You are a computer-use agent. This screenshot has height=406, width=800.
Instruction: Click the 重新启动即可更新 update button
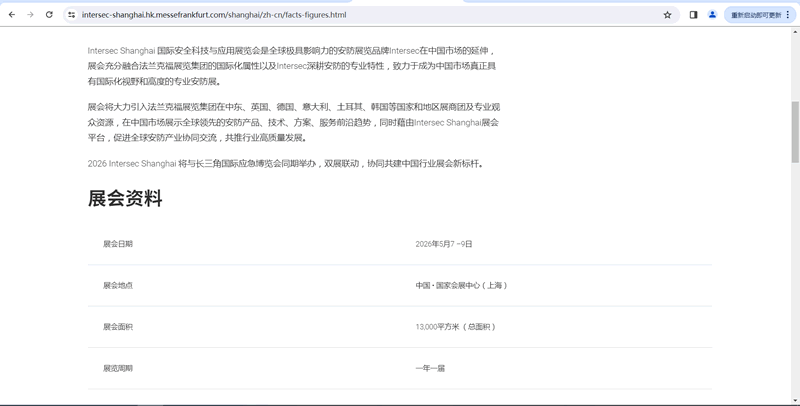point(755,15)
